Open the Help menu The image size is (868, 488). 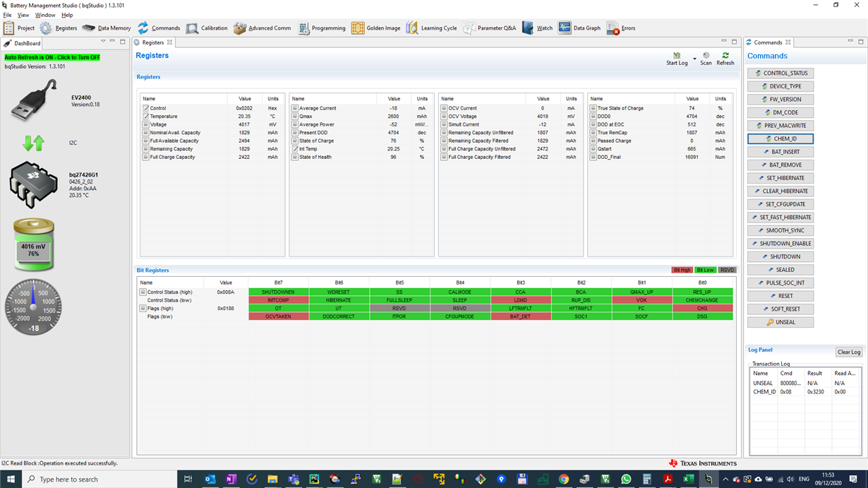pyautogui.click(x=67, y=15)
